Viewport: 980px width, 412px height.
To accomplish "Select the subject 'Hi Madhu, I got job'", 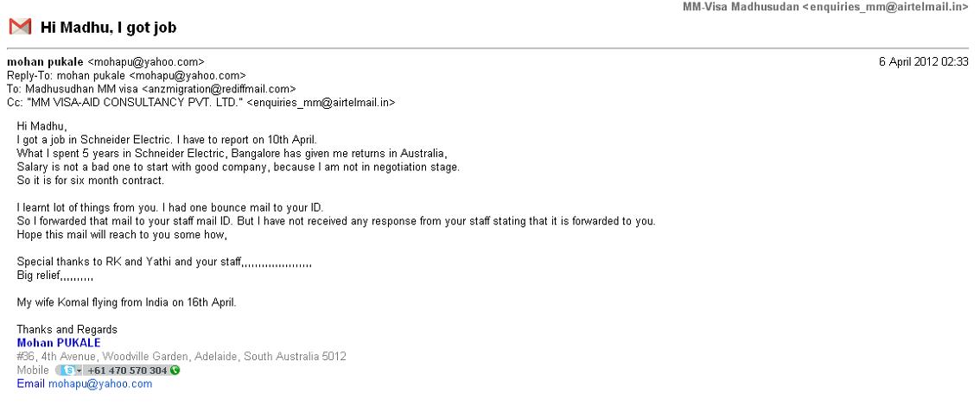I will click(x=108, y=28).
